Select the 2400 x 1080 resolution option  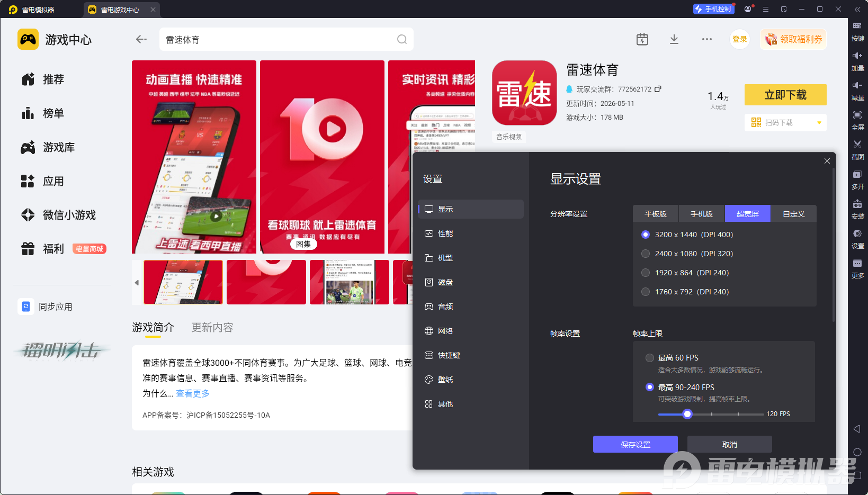[x=646, y=254]
